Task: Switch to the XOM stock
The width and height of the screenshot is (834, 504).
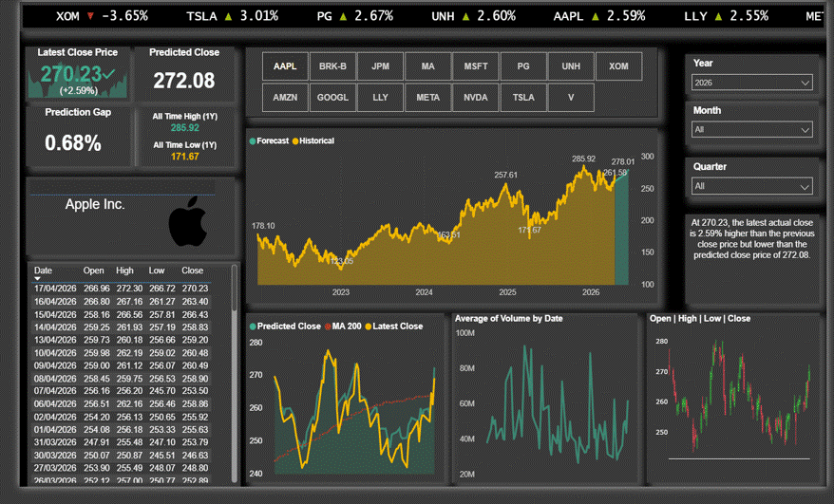Action: tap(618, 66)
